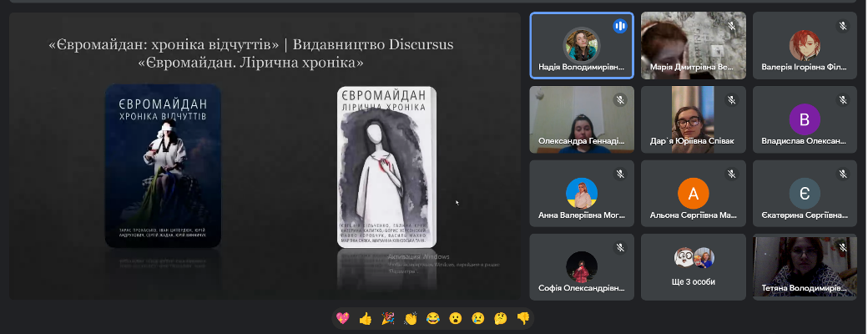This screenshot has height=334, width=868.
Task: Click muted mic icon on Валерія Ігорівна tile
Action: pos(843,26)
